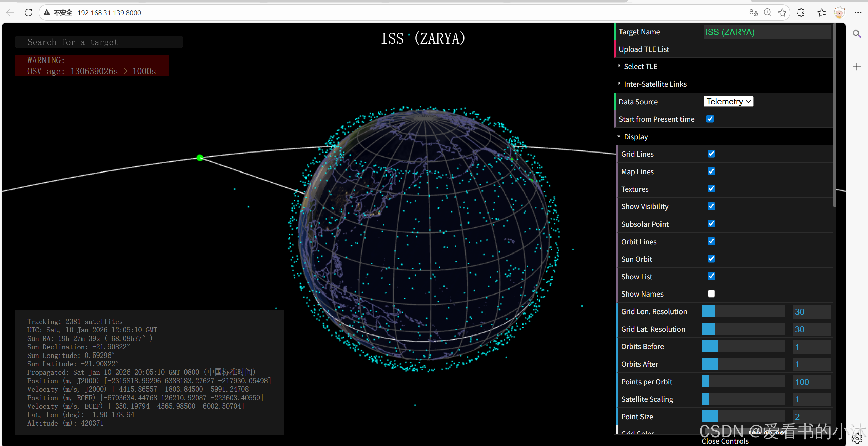Adjust the Orbits After slider
Screen dimensions: 868x446
pos(743,364)
